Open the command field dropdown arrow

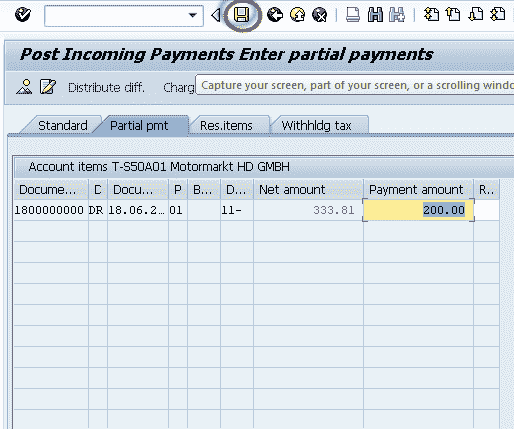pos(192,15)
